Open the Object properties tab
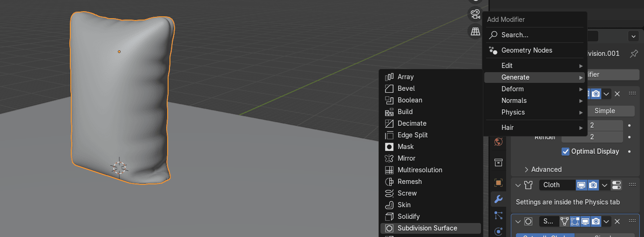 (498, 183)
